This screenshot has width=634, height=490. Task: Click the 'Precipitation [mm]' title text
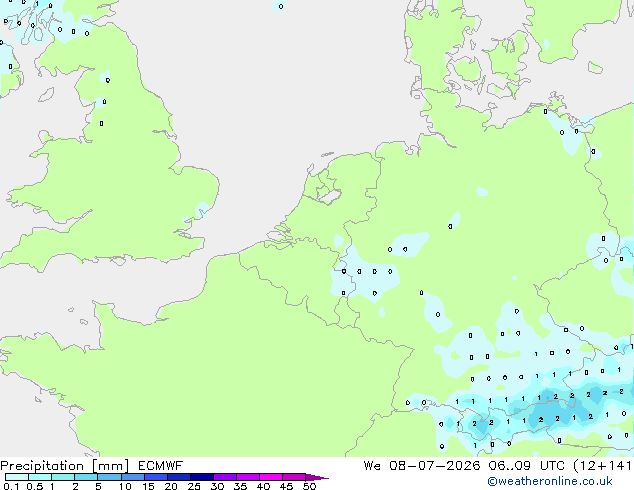(x=65, y=466)
